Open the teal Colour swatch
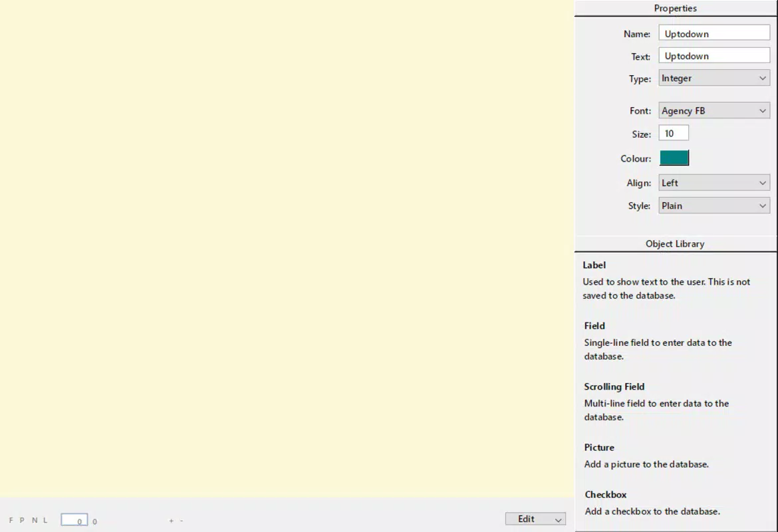 [674, 158]
